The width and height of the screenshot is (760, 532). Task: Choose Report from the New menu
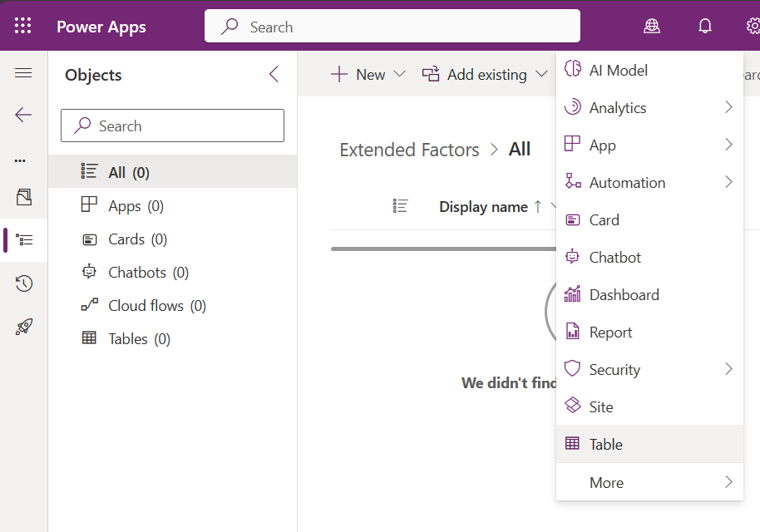click(649, 332)
